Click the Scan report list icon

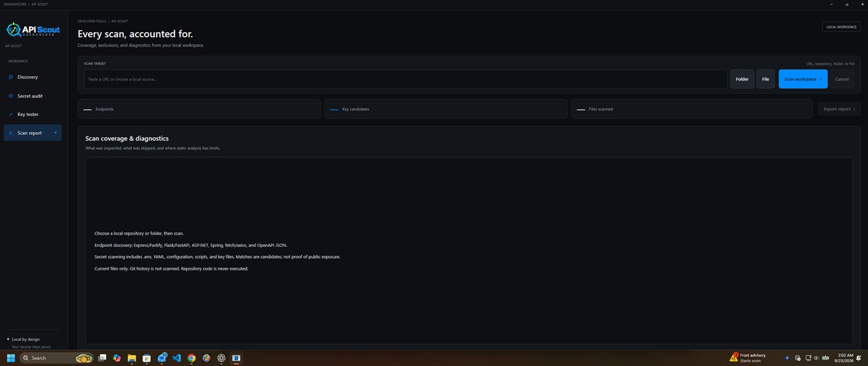pos(11,133)
